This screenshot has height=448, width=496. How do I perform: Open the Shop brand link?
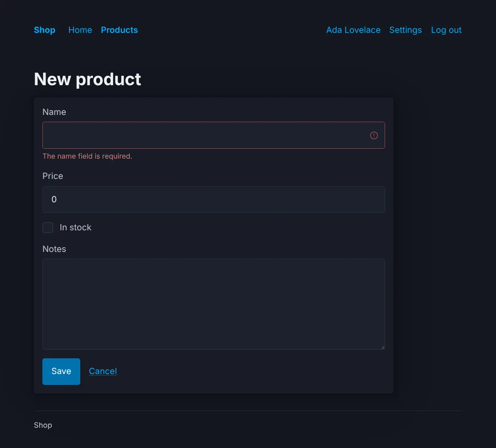[45, 30]
